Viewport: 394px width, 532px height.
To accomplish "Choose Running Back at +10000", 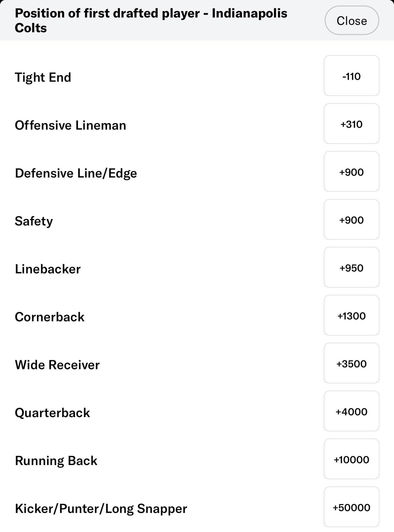I will pos(351,459).
